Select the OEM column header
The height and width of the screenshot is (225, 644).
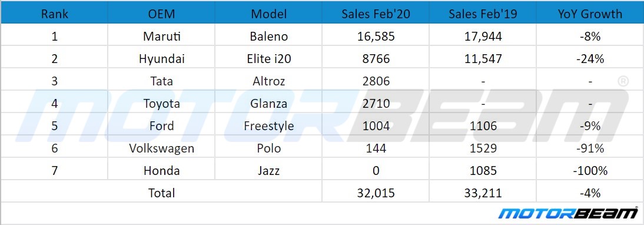tap(161, 14)
